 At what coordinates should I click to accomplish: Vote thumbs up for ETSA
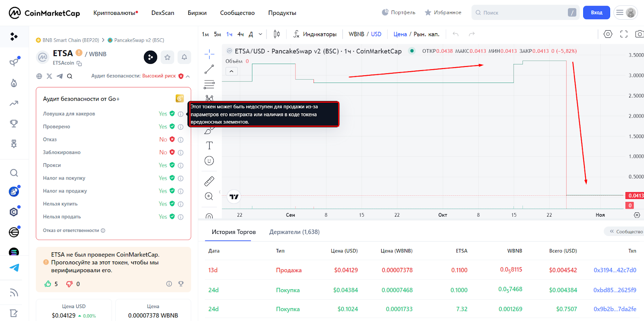48,284
